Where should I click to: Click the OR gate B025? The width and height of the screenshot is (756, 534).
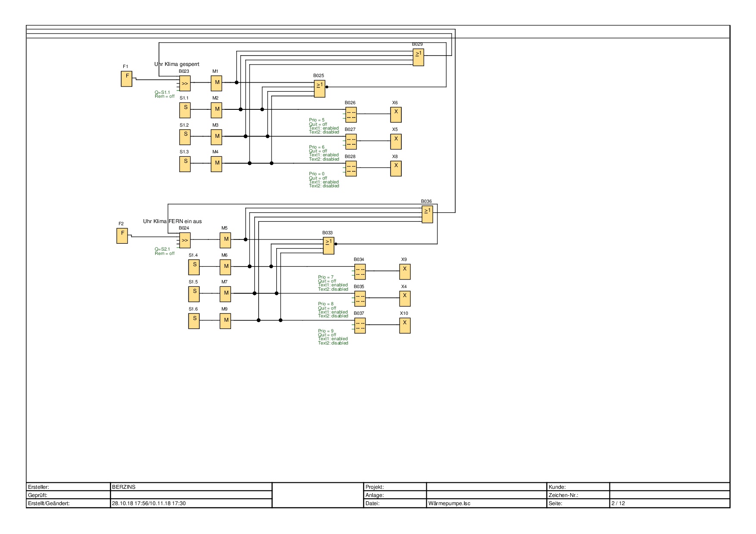(319, 89)
